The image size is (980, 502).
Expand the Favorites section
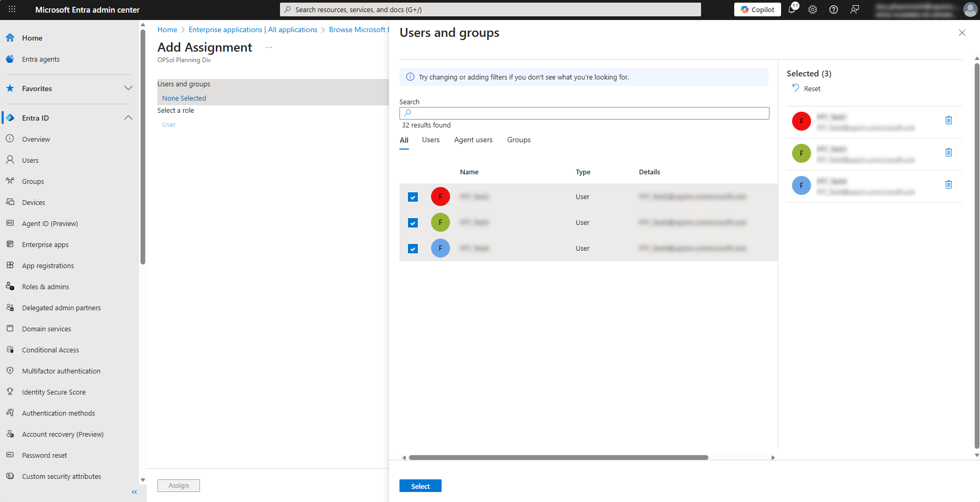128,88
